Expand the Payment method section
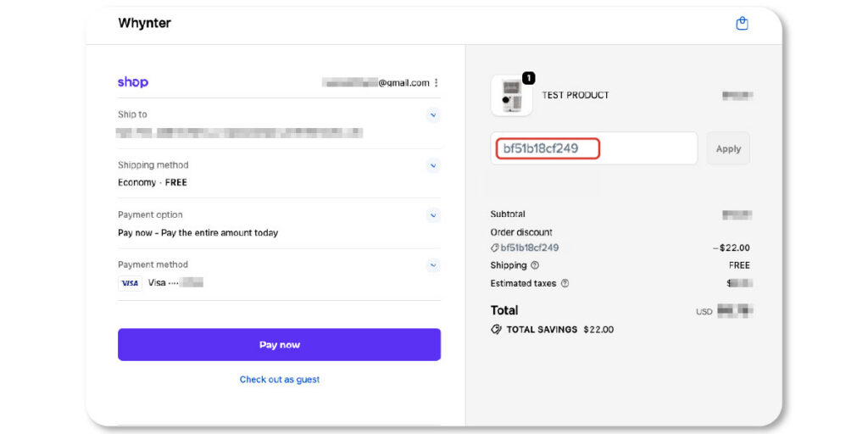Screen dimensions: 868x434 (433, 264)
